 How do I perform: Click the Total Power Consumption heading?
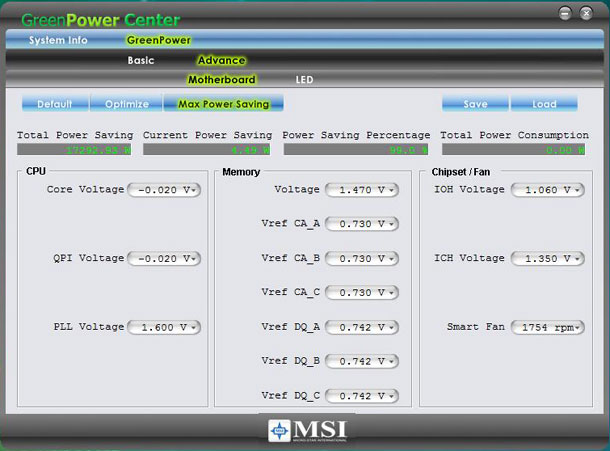[514, 135]
